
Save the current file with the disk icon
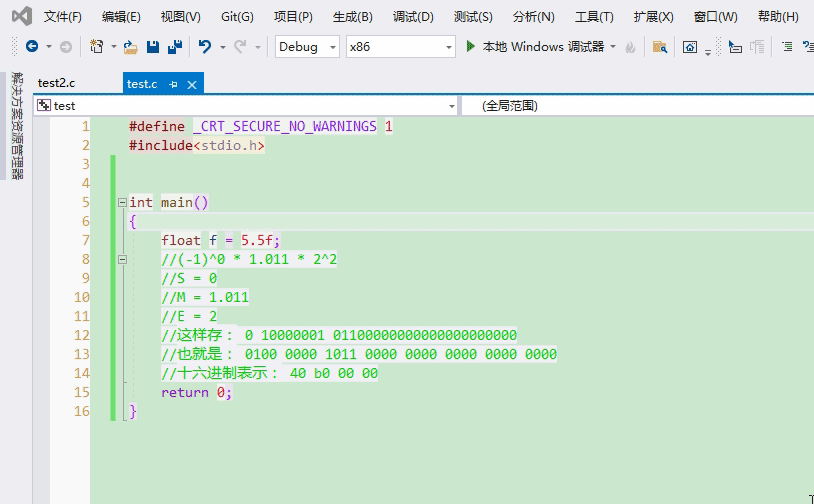(153, 47)
